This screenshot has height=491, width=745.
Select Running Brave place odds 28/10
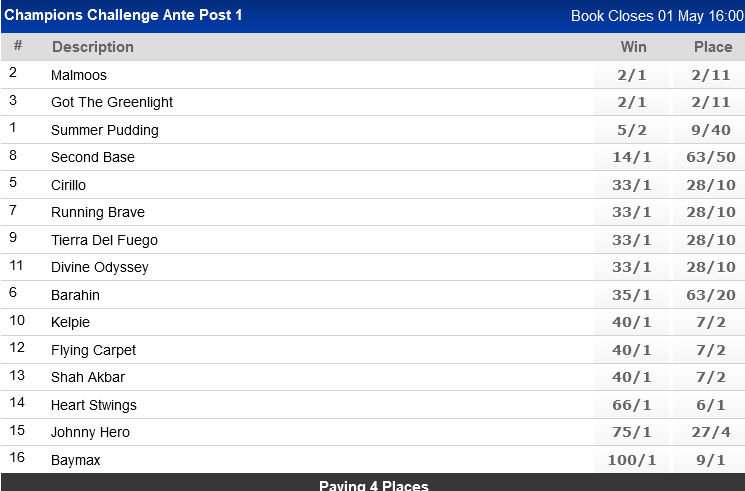pos(711,212)
